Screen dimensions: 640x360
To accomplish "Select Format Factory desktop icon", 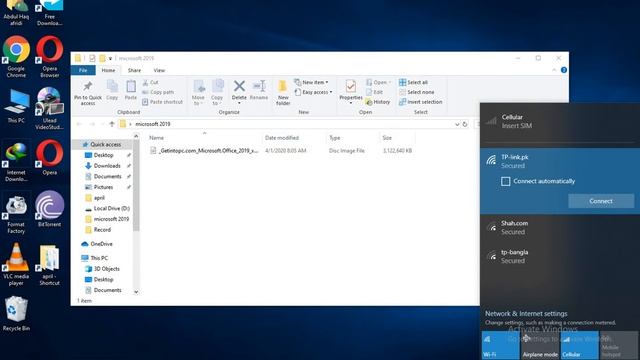I will point(16,213).
